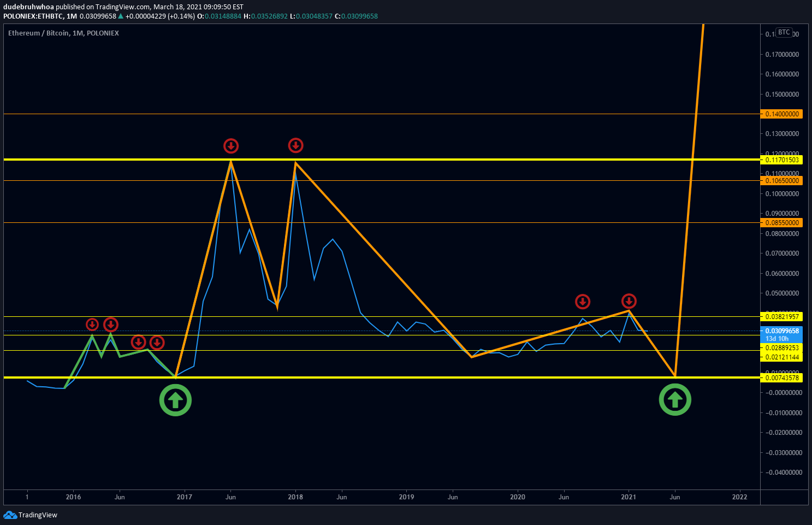Image resolution: width=812 pixels, height=525 pixels.
Task: Click the 0.17000000 tick on price axis
Action: 782,55
